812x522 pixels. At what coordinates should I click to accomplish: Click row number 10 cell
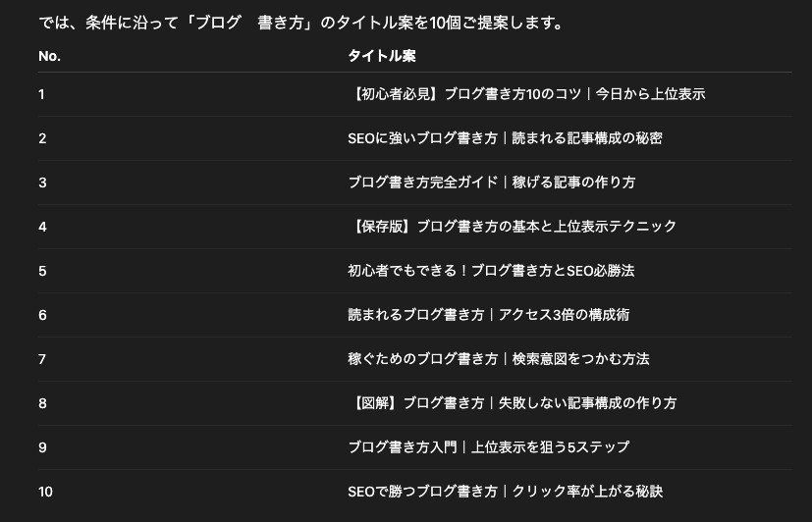(45, 492)
